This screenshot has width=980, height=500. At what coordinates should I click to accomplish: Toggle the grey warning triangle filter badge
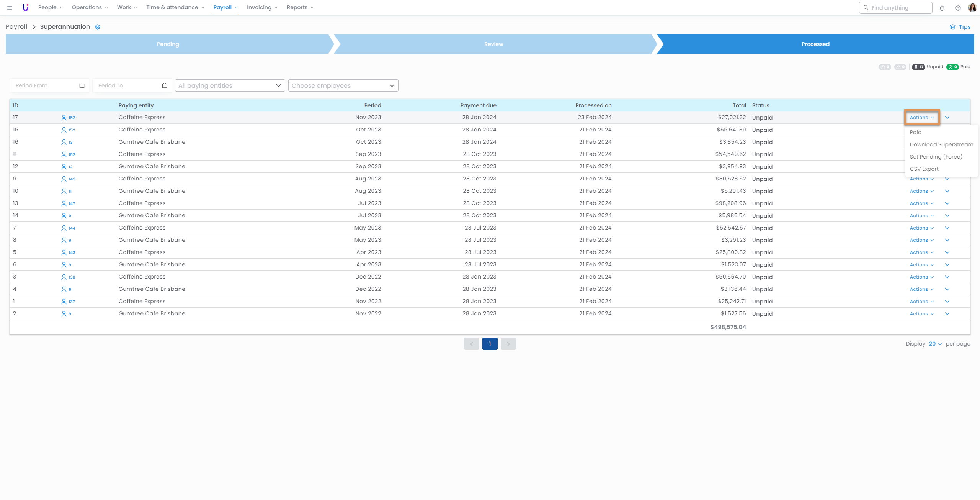900,67
